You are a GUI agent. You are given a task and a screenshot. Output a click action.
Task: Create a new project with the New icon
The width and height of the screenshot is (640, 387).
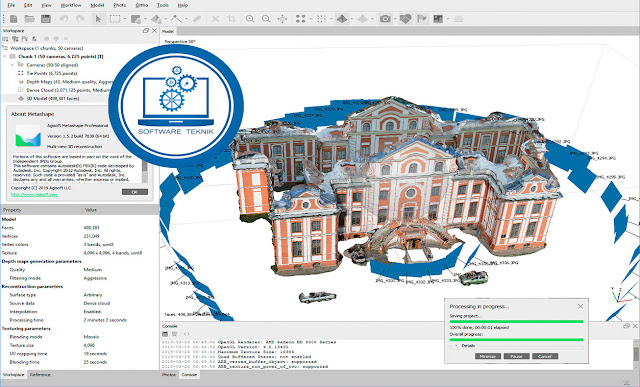pos(13,19)
